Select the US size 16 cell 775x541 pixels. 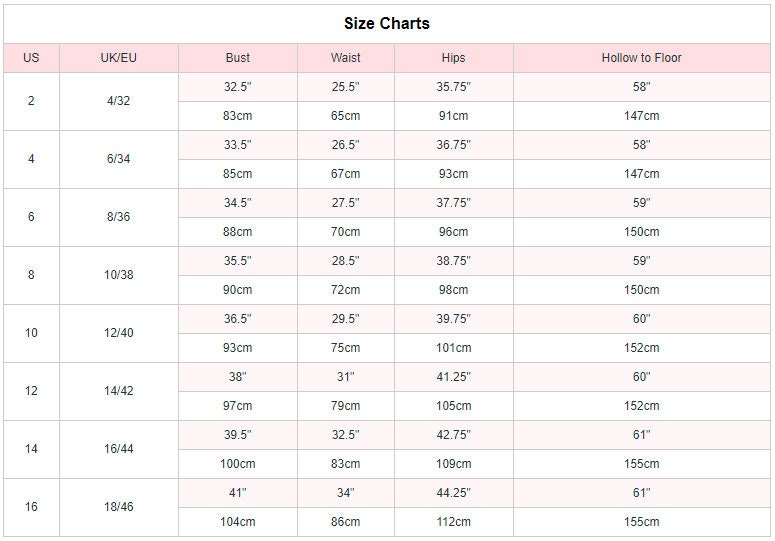tap(31, 507)
